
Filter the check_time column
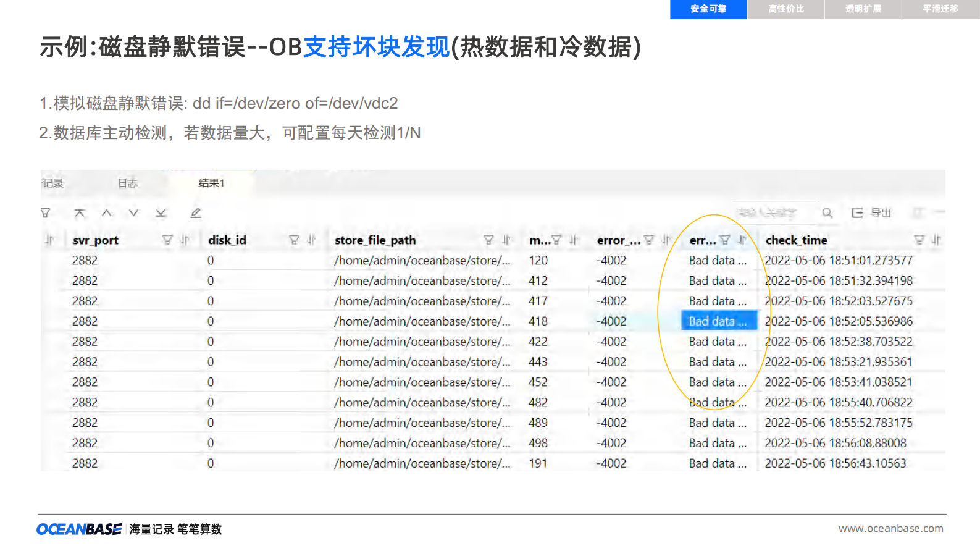tap(919, 240)
